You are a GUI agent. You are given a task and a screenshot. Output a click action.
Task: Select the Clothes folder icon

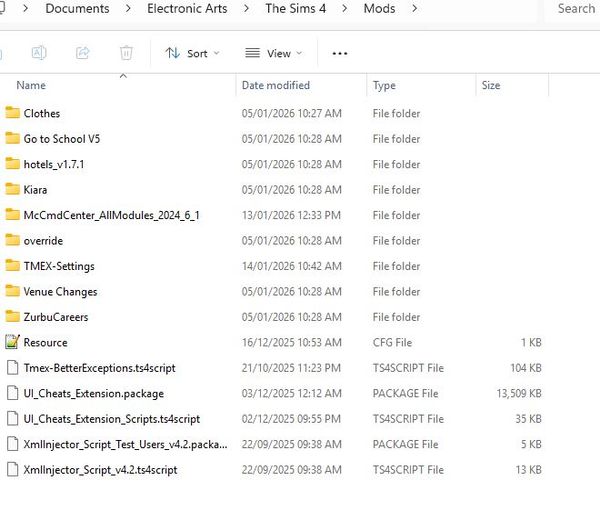point(12,113)
